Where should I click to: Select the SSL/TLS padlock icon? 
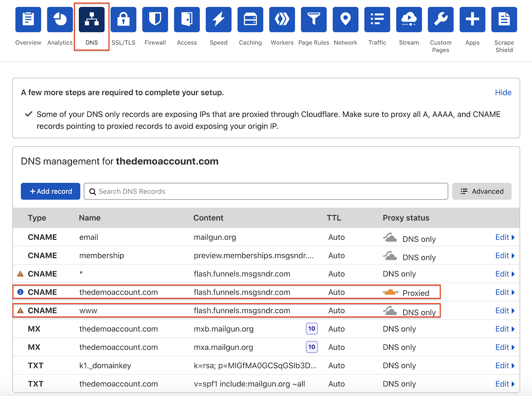click(123, 20)
